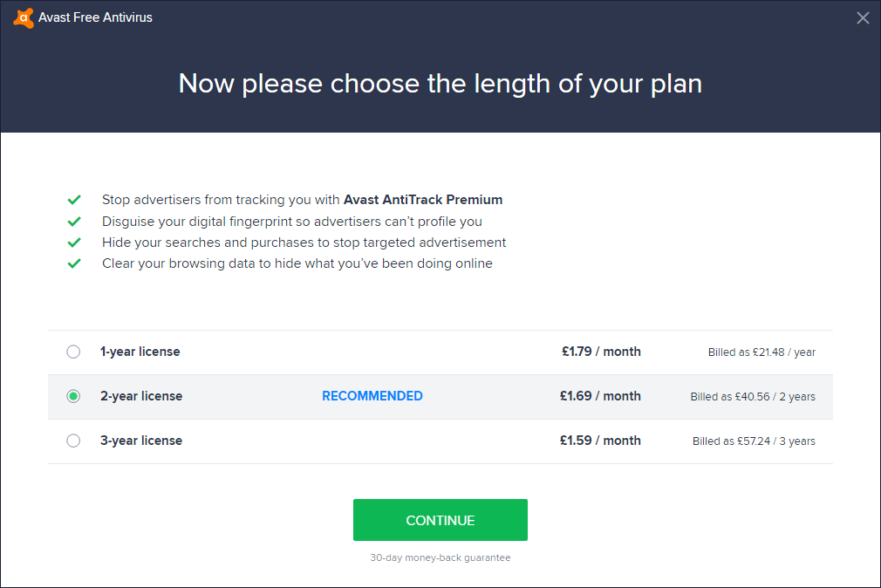The height and width of the screenshot is (588, 881).
Task: Click the Avast logo icon in title bar
Action: click(x=24, y=17)
